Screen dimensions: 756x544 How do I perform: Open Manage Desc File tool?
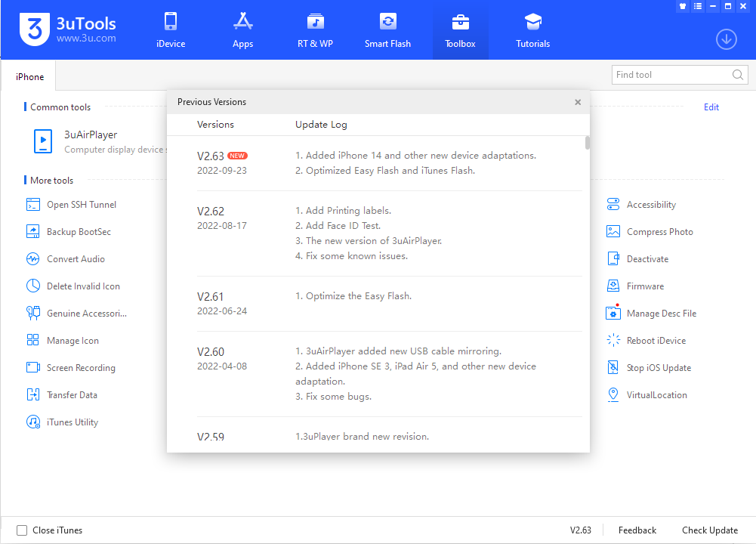point(651,314)
